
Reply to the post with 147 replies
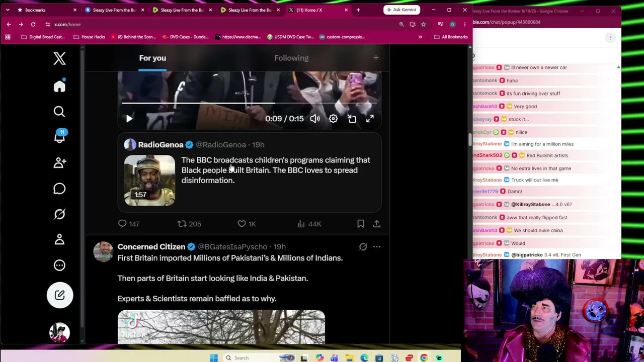(x=128, y=224)
